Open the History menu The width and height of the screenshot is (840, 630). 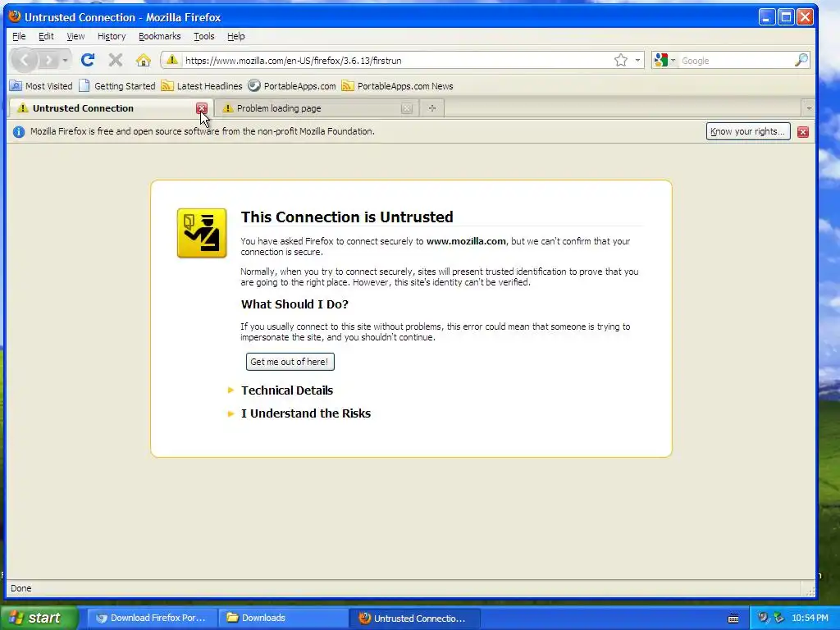pyautogui.click(x=112, y=36)
